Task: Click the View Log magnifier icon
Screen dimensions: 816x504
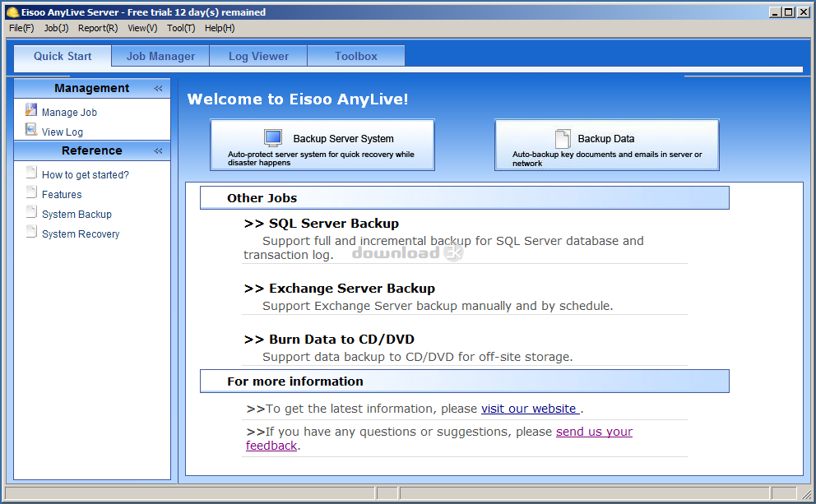Action: tap(31, 130)
